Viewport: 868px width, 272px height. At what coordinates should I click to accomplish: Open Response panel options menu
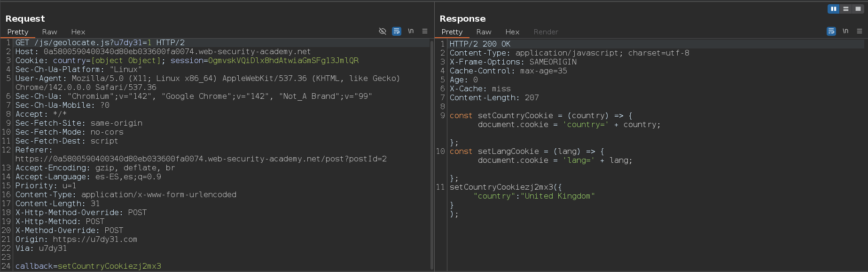pos(860,31)
